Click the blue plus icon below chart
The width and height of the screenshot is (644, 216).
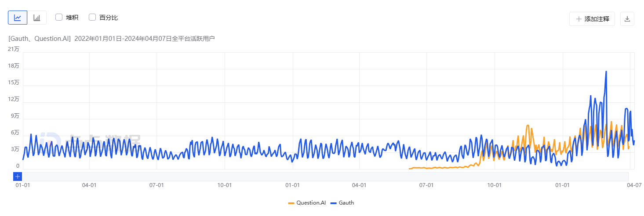(x=18, y=176)
